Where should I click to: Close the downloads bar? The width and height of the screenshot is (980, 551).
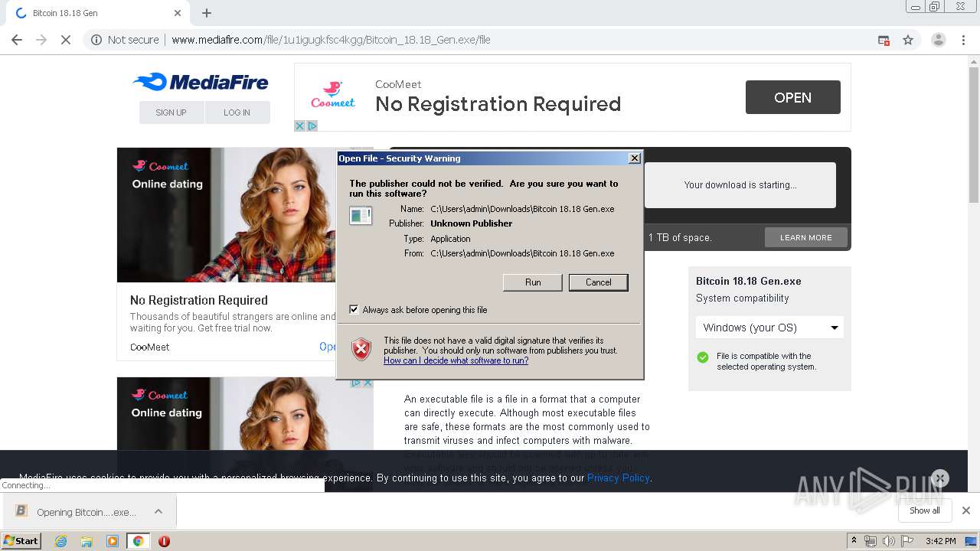pos(965,510)
